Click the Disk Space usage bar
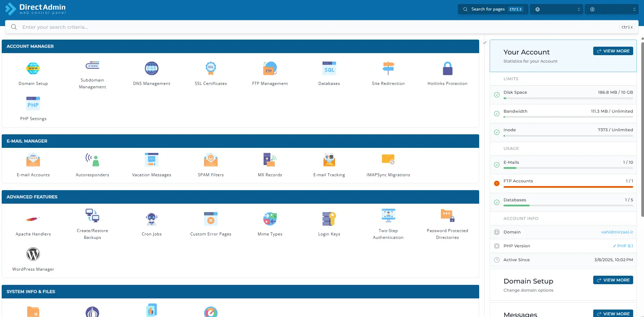The width and height of the screenshot is (644, 317). pyautogui.click(x=568, y=98)
